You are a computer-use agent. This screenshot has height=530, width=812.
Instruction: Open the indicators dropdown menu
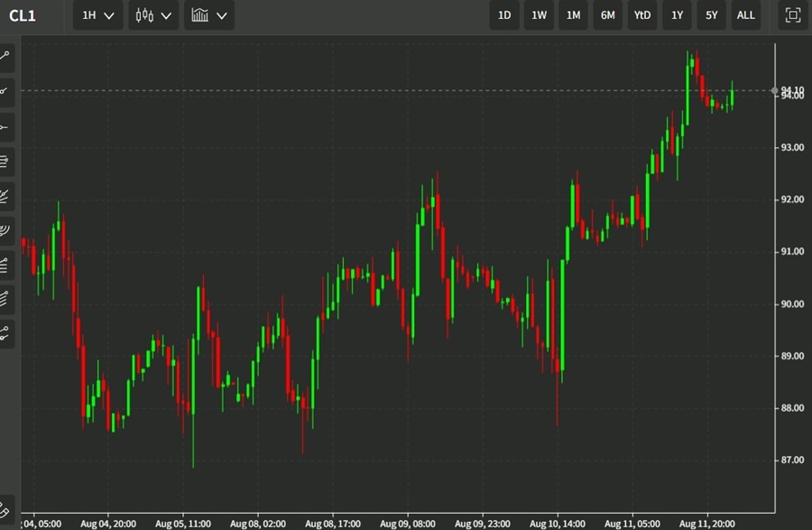[208, 15]
